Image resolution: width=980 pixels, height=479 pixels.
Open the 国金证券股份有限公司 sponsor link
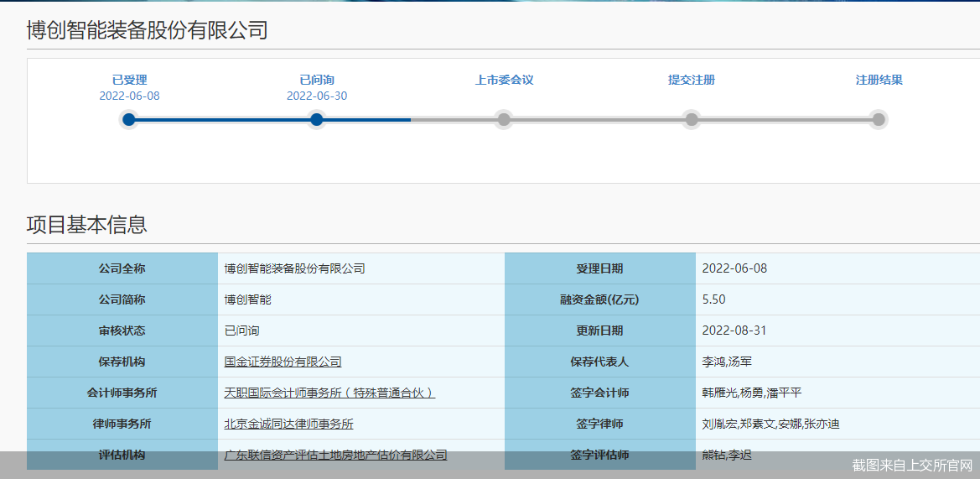283,362
